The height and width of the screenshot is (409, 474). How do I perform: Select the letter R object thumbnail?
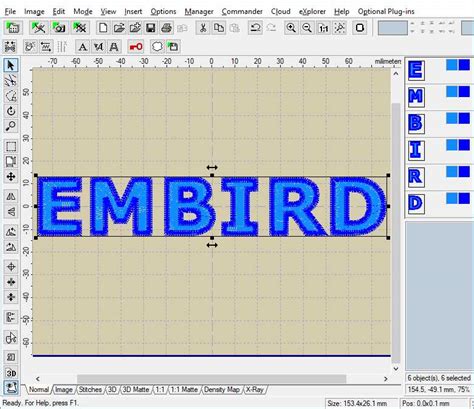tap(416, 177)
